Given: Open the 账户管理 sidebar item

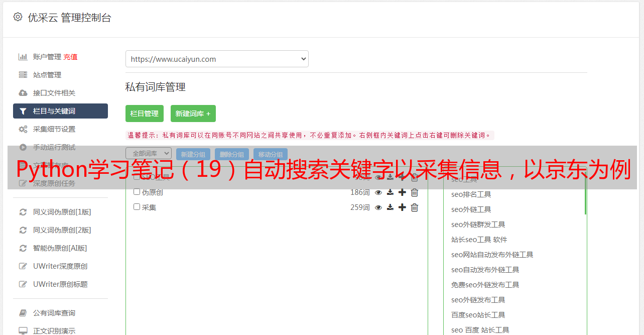Looking at the screenshot, I should coord(47,57).
